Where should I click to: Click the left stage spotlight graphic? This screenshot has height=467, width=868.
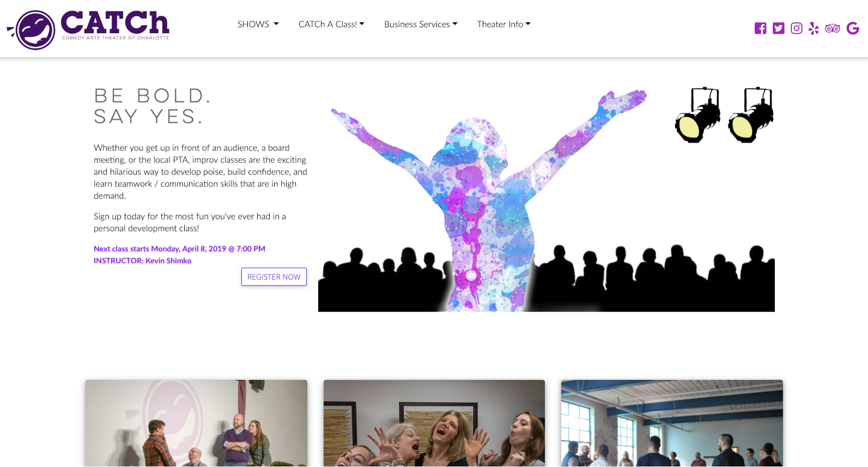pyautogui.click(x=698, y=115)
